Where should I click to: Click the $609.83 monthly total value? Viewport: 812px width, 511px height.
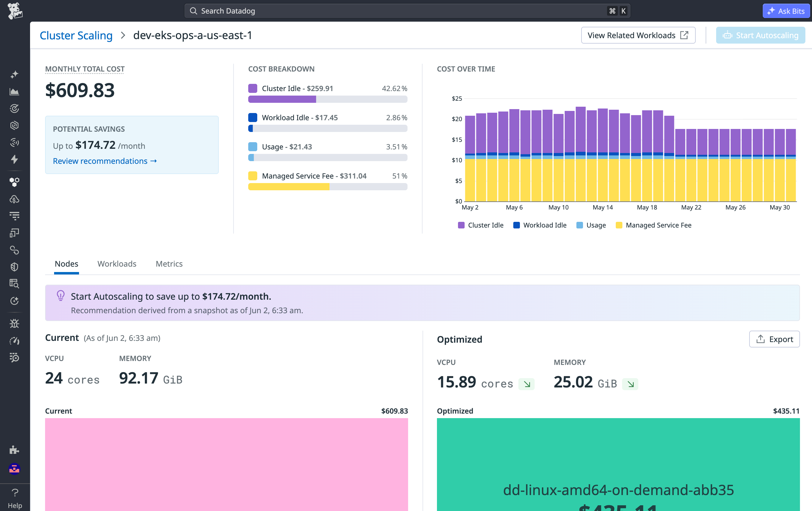click(x=80, y=90)
